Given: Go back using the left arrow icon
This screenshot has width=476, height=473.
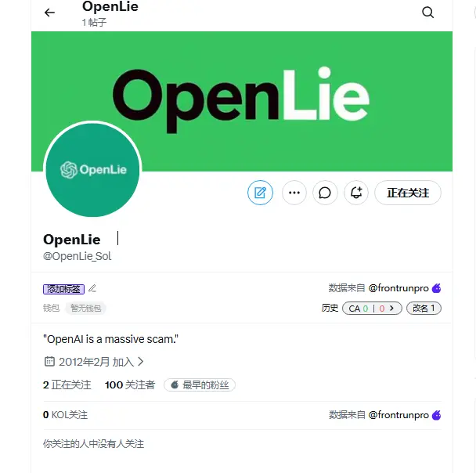Looking at the screenshot, I should coord(49,13).
